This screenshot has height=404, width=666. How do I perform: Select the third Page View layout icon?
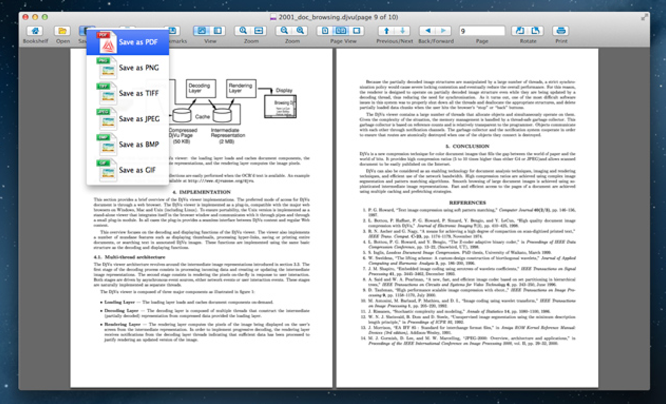(x=357, y=31)
